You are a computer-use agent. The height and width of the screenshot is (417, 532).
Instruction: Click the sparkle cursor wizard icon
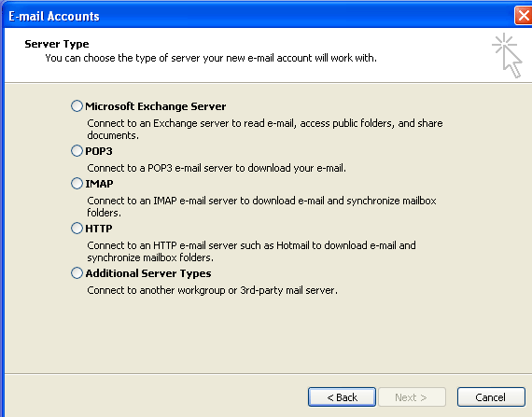[x=507, y=55]
